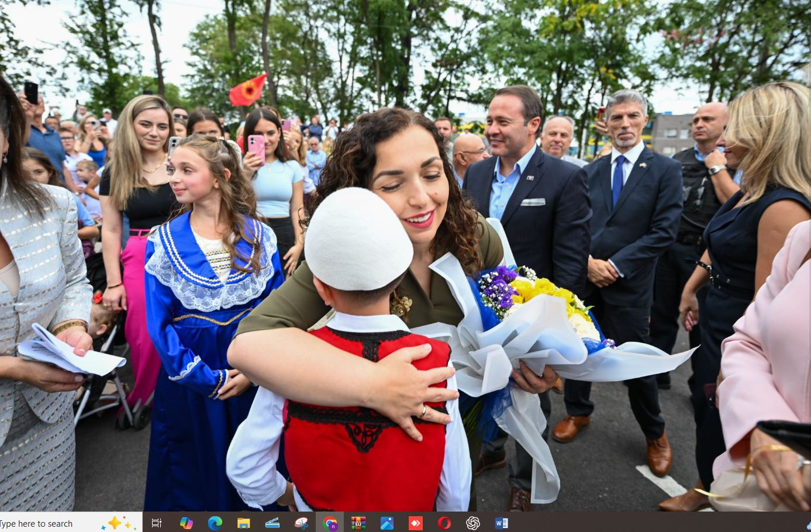Open Microsoft Edge browser
The width and height of the screenshot is (811, 532).
tap(215, 523)
